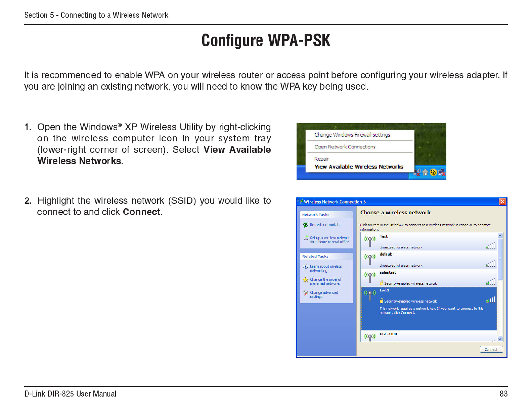Click the D-Link DIR-825 User Manual footer
Viewport: 532px width, 411px height.
(71, 394)
